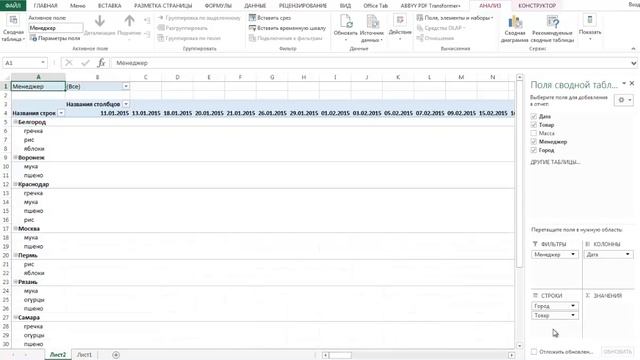Switch to the ФОРМУЛЫ tab
This screenshot has height=360, width=640.
tap(218, 6)
